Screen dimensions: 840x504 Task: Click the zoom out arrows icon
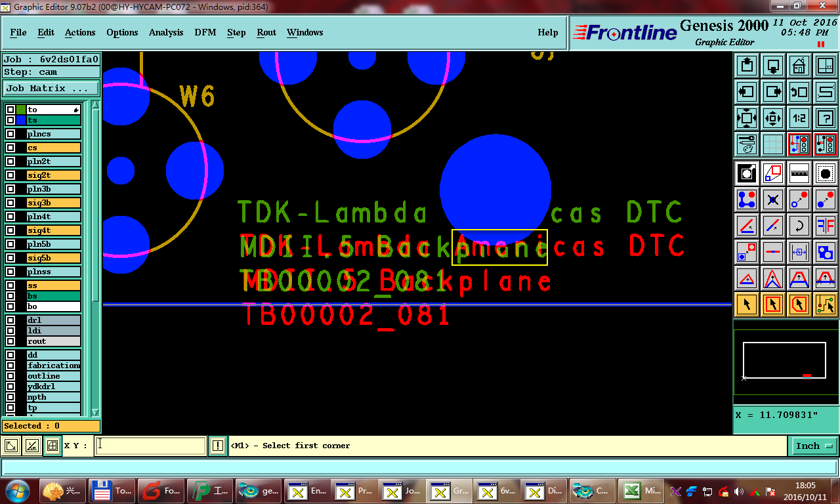tap(747, 118)
